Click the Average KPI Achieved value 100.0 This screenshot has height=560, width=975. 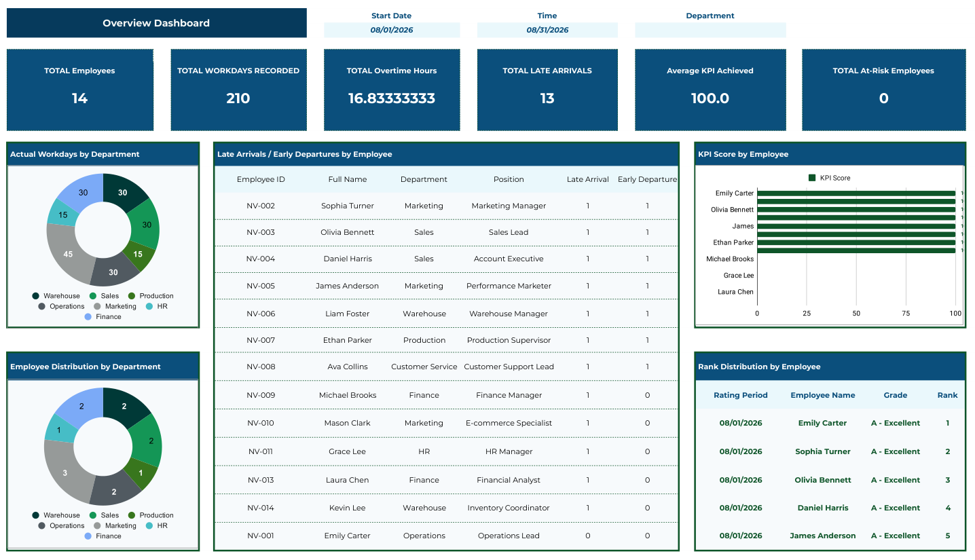710,98
